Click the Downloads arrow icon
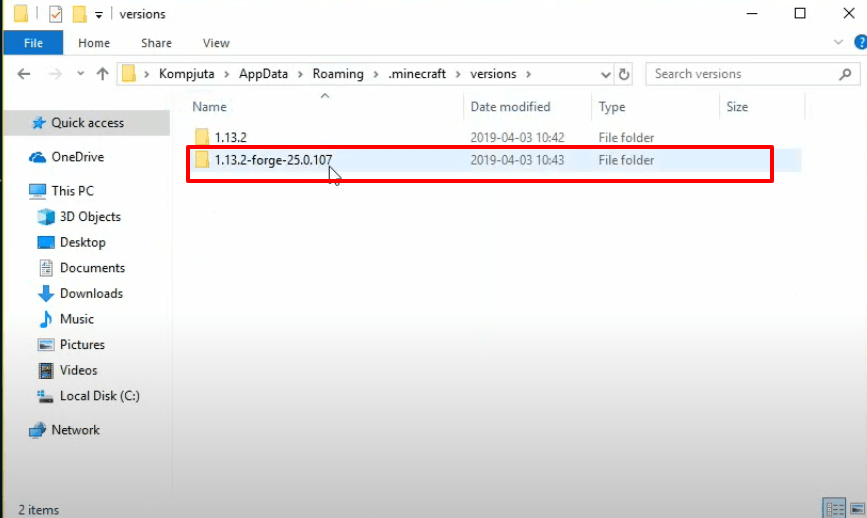 46,294
